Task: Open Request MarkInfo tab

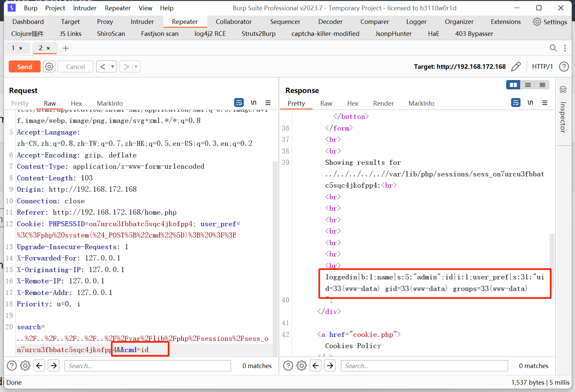Action: [110, 103]
